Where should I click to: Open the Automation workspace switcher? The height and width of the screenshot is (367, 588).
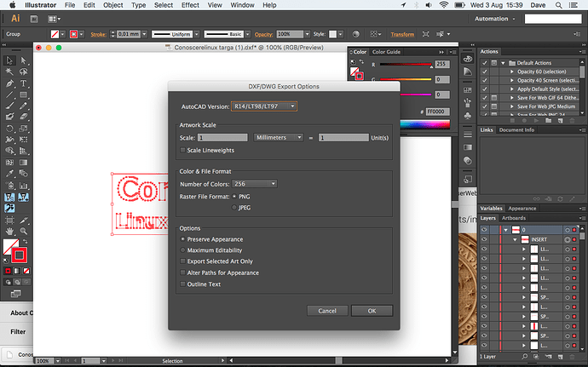pyautogui.click(x=495, y=19)
